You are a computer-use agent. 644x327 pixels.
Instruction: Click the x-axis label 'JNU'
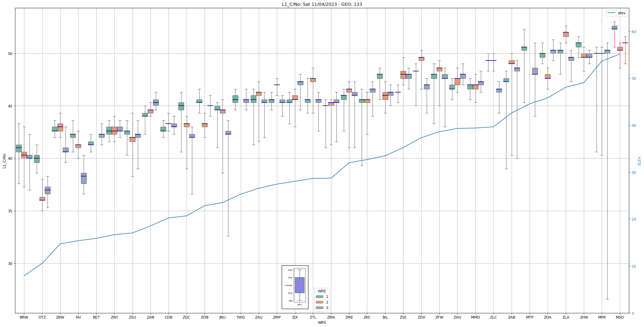click(223, 317)
